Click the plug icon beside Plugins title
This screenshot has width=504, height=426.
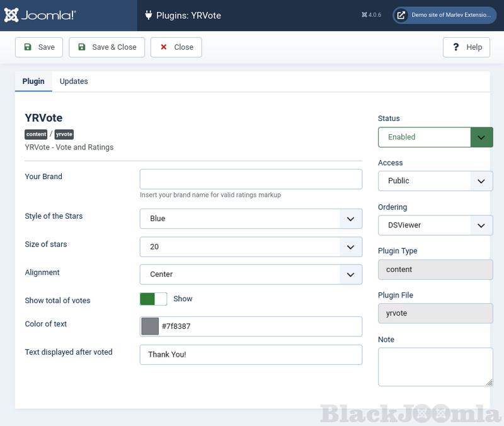(x=149, y=15)
